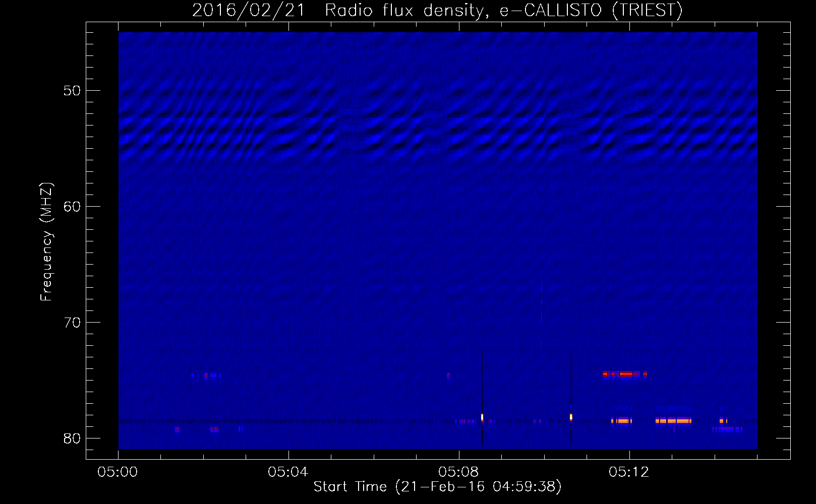Screen dimensions: 816x504
Task: Click the 05:12 time tick label
Action: click(629, 472)
